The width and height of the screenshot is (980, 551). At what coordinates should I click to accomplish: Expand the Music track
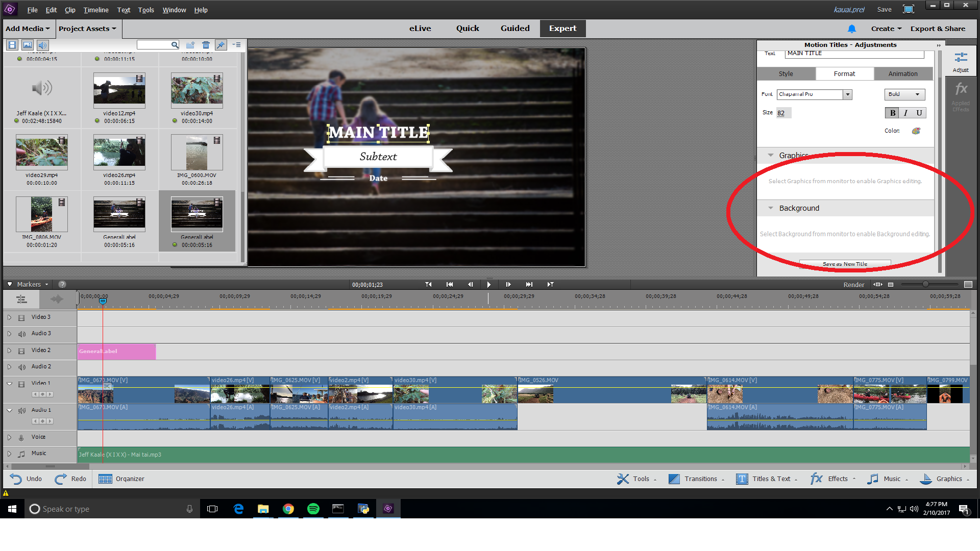pyautogui.click(x=9, y=454)
